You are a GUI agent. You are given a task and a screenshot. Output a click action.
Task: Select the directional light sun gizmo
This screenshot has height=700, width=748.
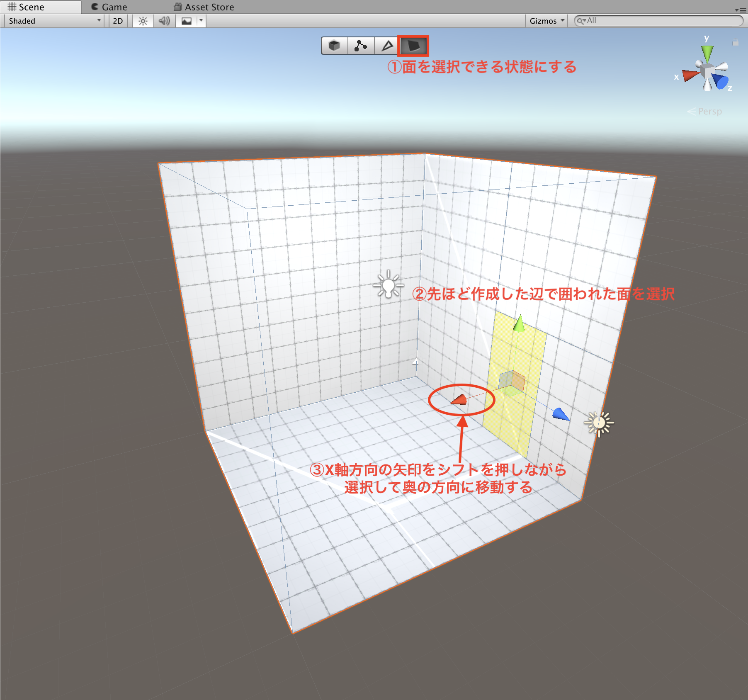click(599, 423)
